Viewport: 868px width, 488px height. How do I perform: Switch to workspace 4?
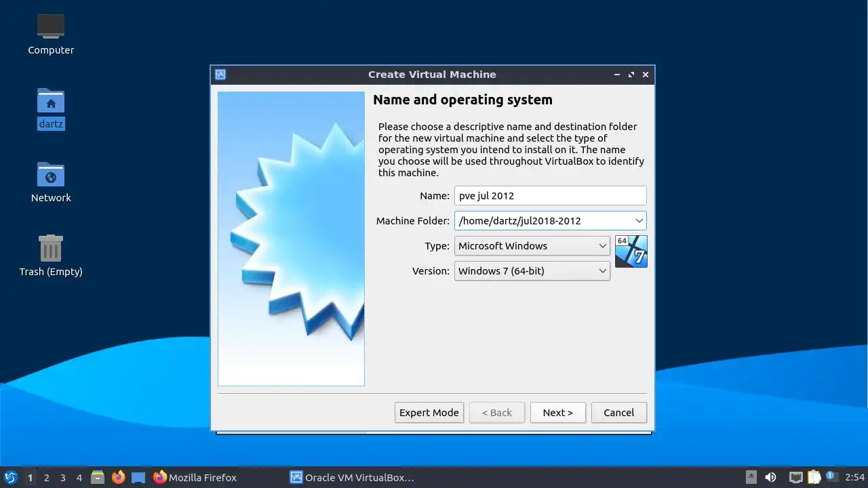[79, 477]
